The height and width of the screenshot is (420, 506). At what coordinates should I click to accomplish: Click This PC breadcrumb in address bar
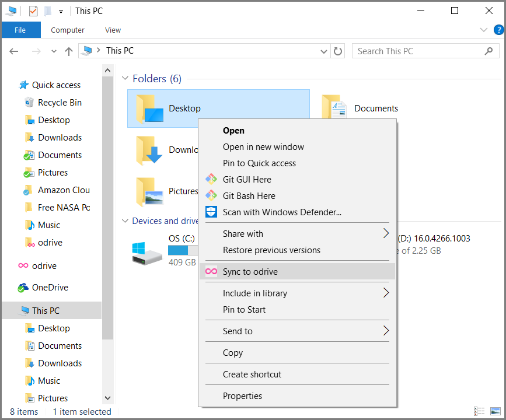tap(120, 51)
